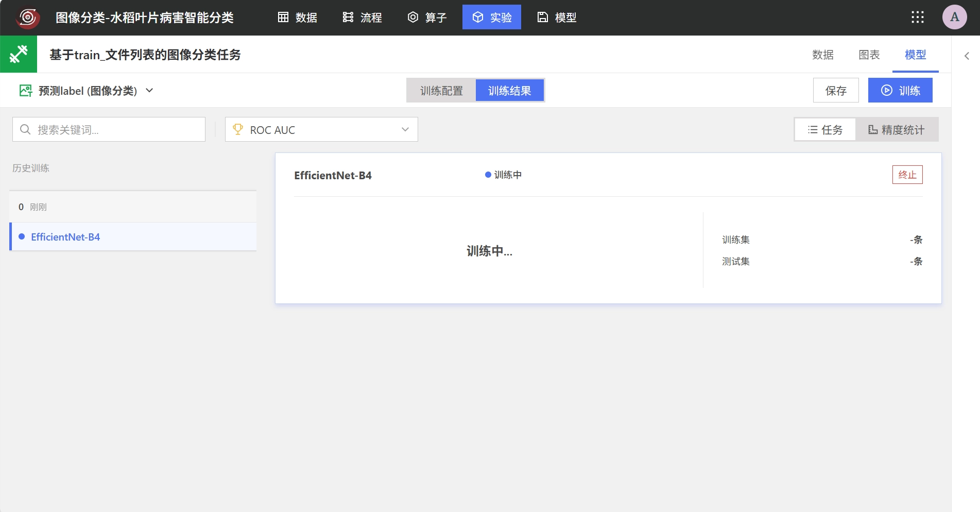980x512 pixels.
Task: Click the 测试集 row label
Action: click(735, 261)
